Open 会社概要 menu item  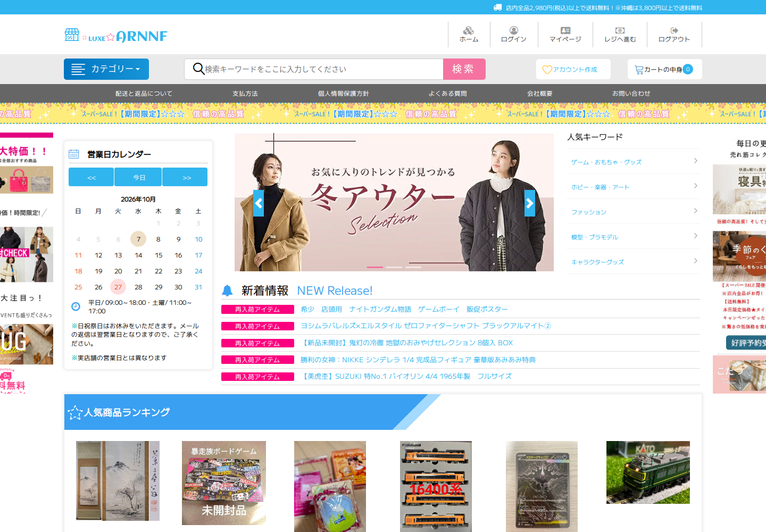(540, 94)
